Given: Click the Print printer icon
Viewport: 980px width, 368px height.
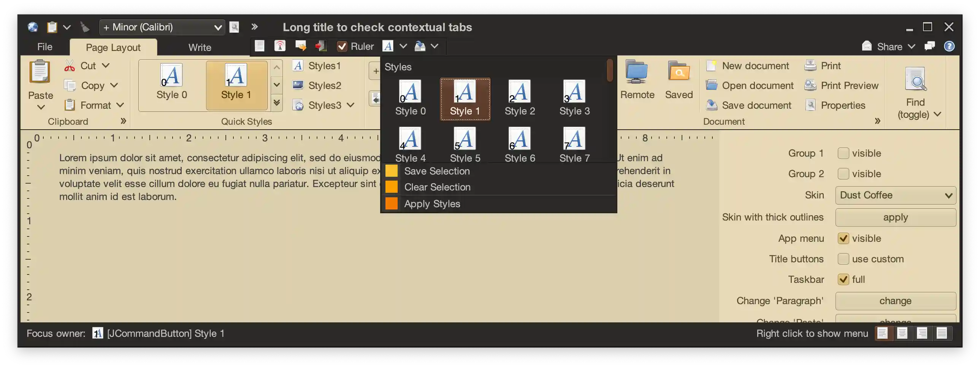Looking at the screenshot, I should (810, 66).
